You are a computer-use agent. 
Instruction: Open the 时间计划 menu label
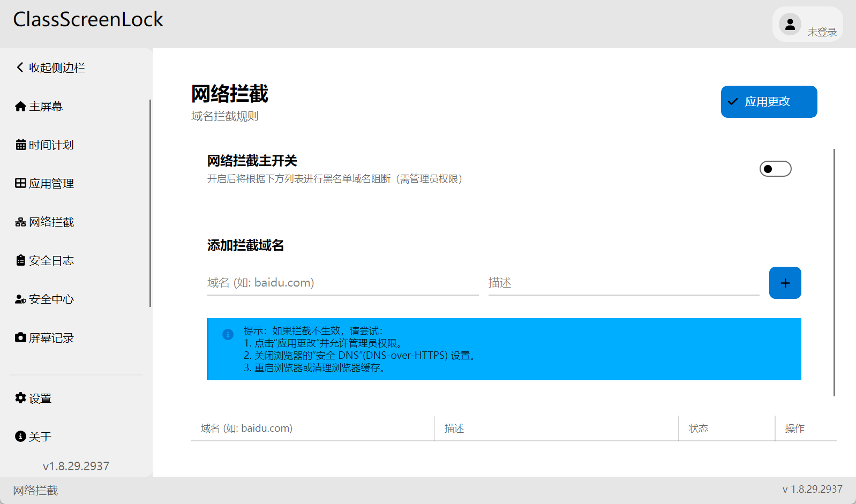pos(51,145)
